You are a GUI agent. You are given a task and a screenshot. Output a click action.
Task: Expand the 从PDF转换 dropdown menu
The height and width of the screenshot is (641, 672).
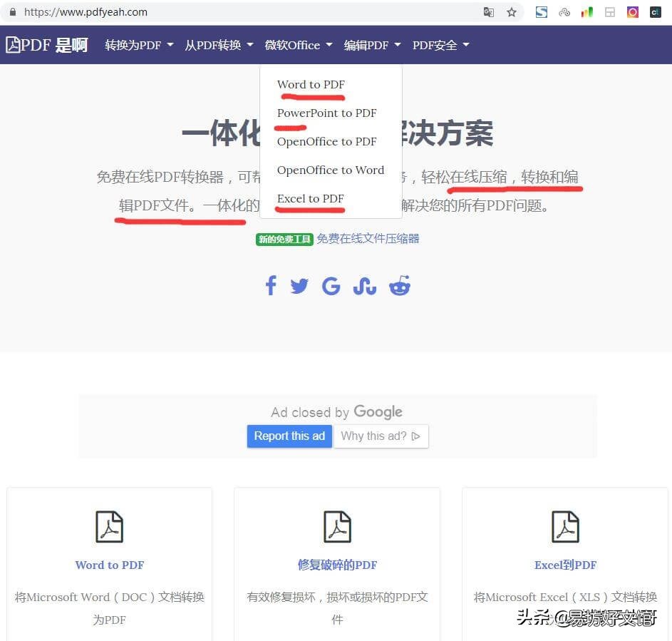tap(219, 45)
